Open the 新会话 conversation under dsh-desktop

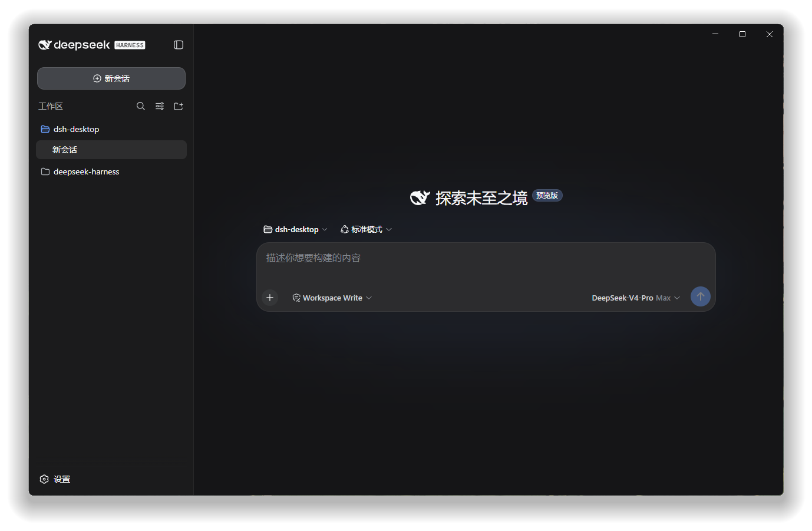111,150
